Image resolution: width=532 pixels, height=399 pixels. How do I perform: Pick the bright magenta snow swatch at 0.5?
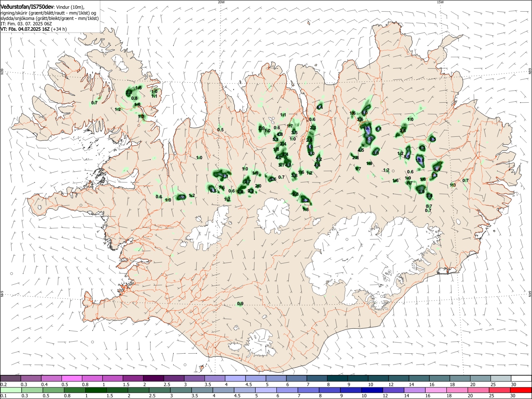point(72,378)
